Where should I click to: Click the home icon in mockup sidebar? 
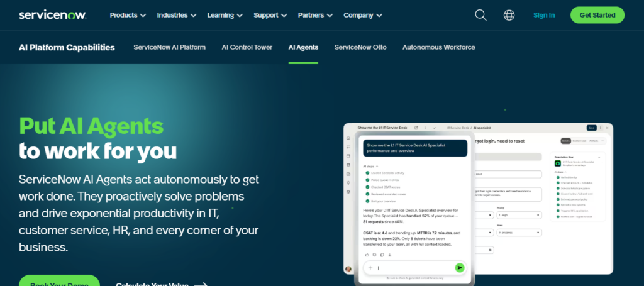(348, 138)
